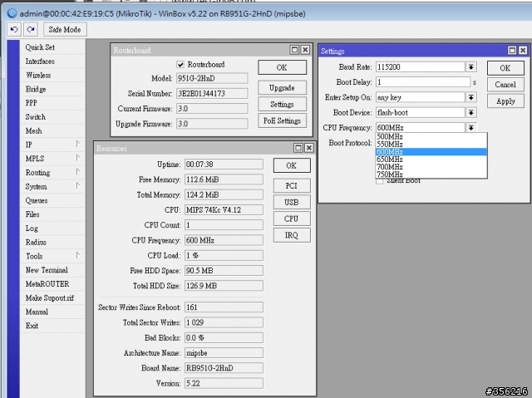
Task: Click Apply in Settings window
Action: pos(505,101)
